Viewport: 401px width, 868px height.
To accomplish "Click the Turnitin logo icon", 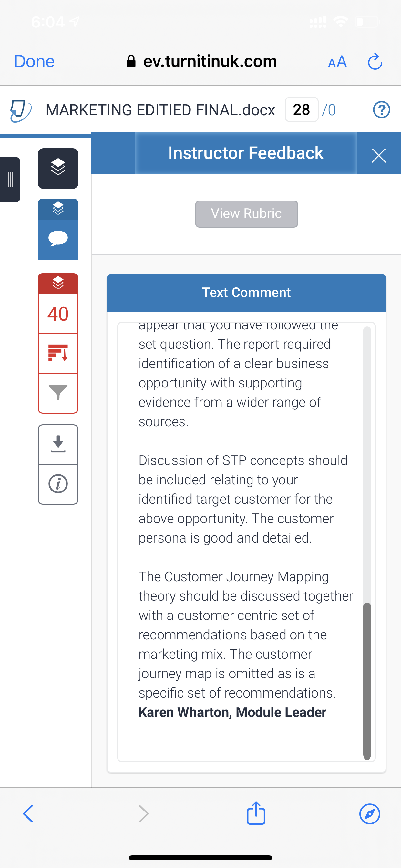I will (21, 110).
